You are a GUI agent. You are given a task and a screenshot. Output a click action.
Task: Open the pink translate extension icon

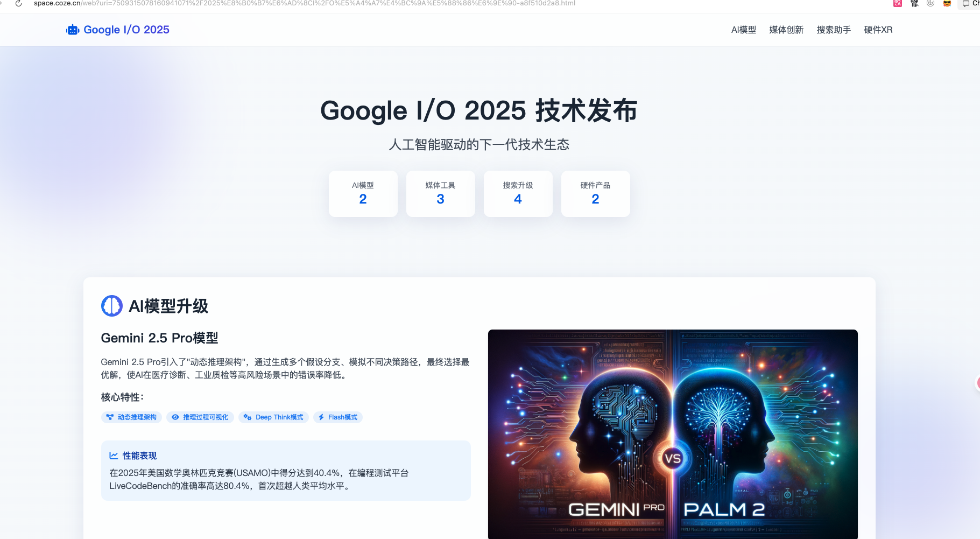click(898, 3)
